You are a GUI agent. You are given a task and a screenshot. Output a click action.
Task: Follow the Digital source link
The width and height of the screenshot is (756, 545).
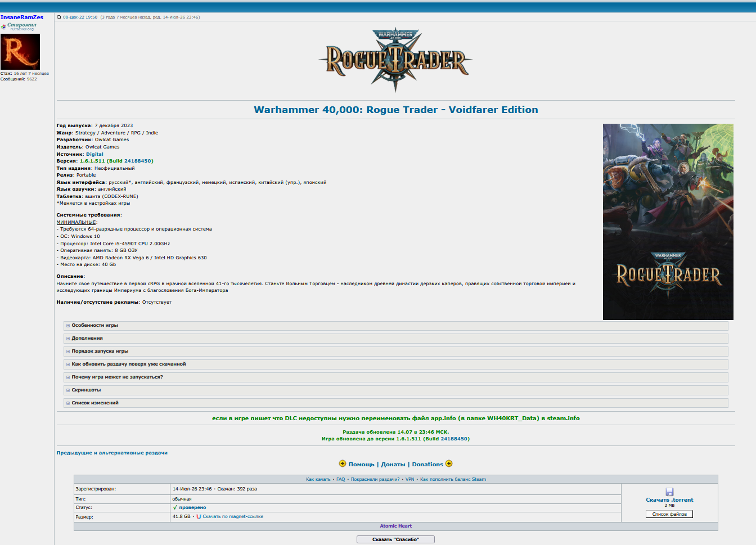[x=94, y=154]
